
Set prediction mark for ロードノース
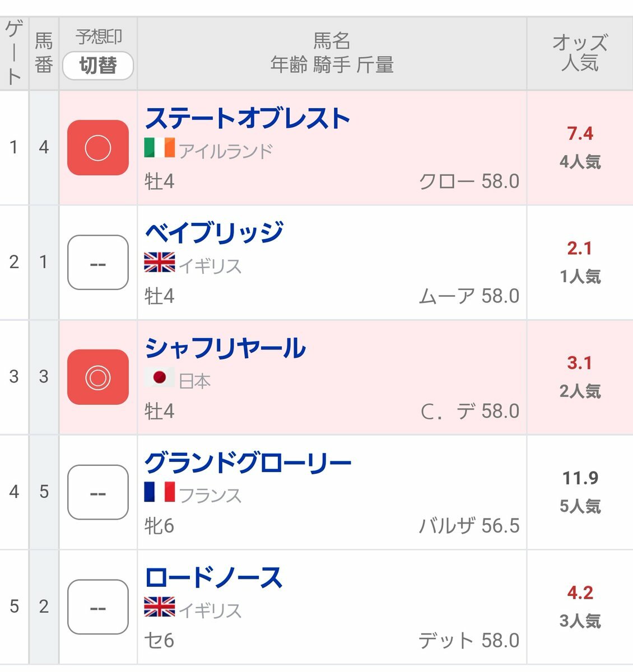[x=98, y=607]
